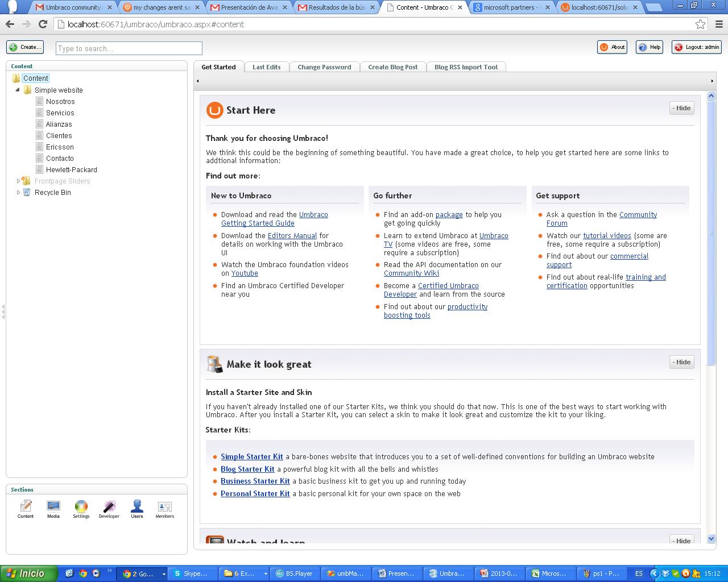This screenshot has height=582, width=728.
Task: Click the browser address bar
Action: pyautogui.click(x=374, y=24)
